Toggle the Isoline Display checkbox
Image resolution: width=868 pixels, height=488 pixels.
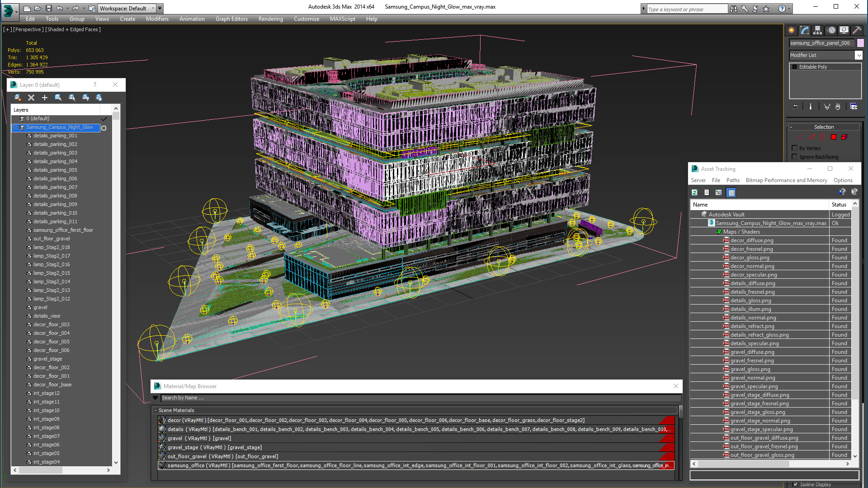[796, 484]
